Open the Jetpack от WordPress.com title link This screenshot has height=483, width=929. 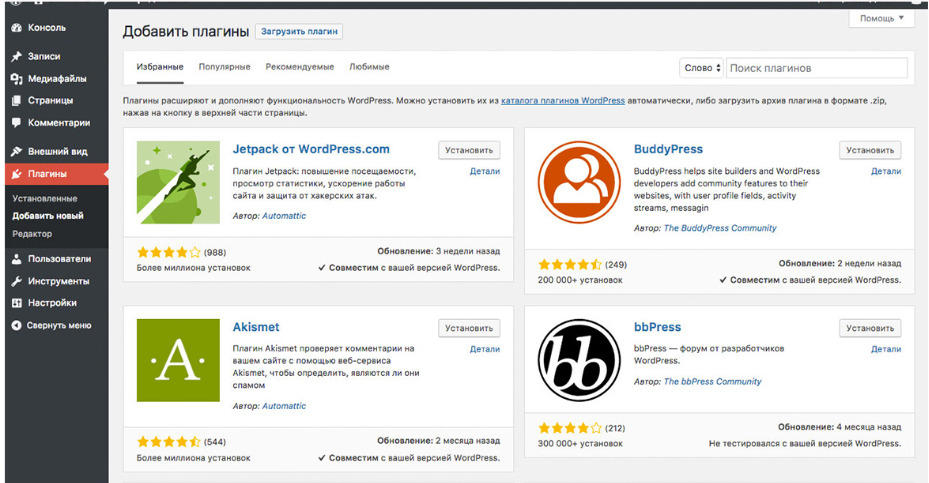pos(311,149)
